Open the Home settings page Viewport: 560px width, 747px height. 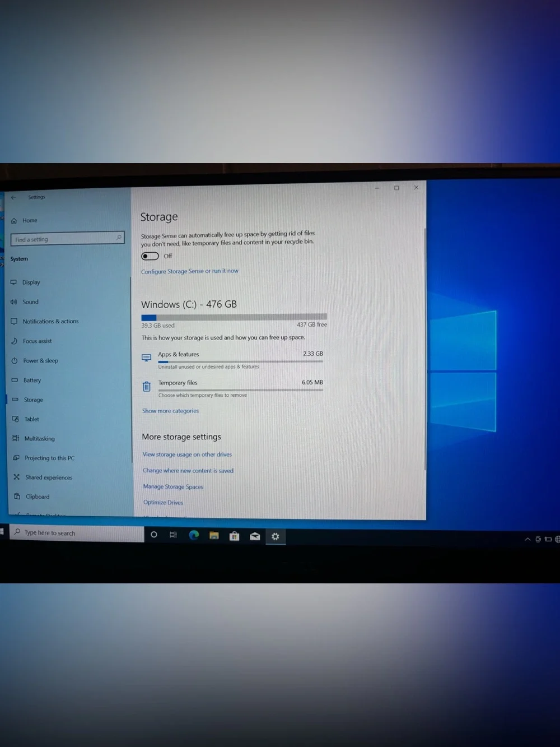point(25,220)
